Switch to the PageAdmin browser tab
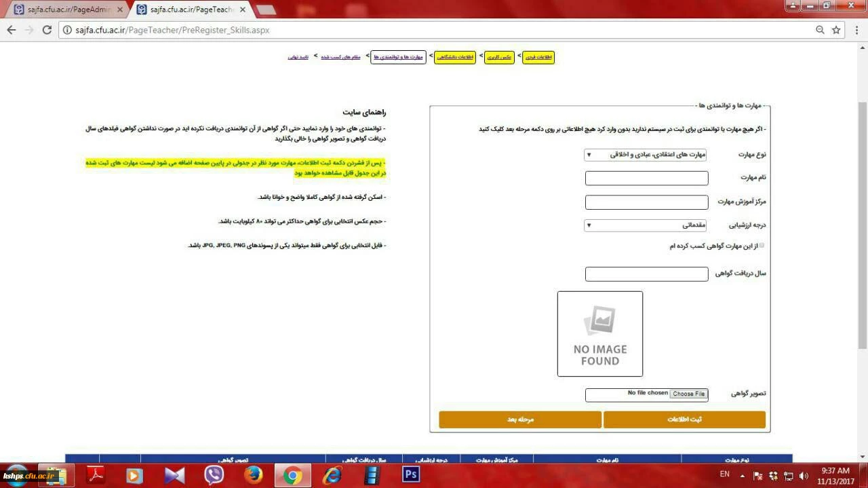Viewport: 868px width, 488px height. tap(66, 10)
